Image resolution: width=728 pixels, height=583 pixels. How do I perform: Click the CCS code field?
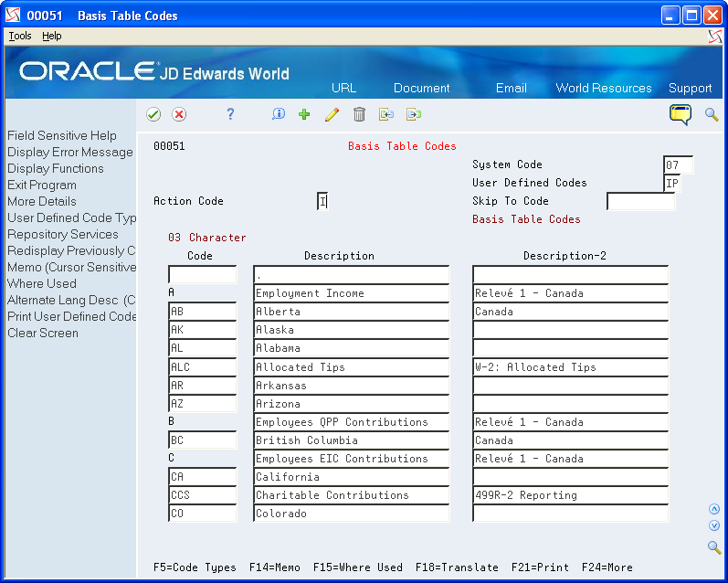203,495
